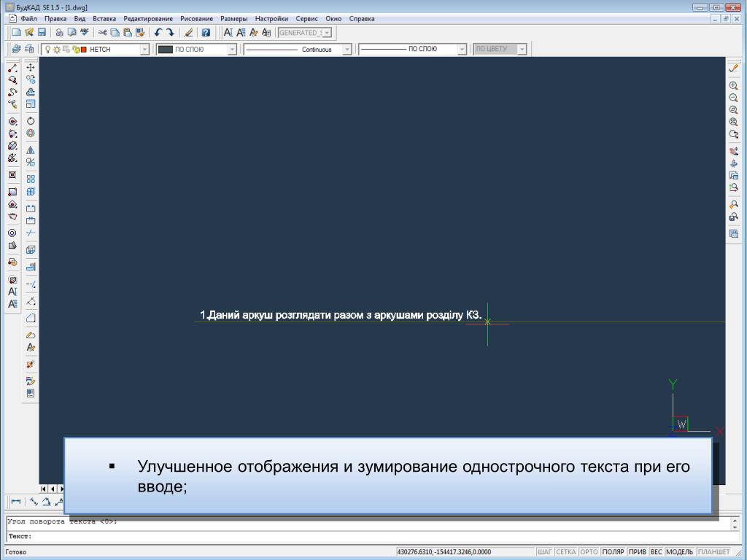The image size is (747, 560).
Task: Click the blue Help question mark icon
Action: [206, 32]
